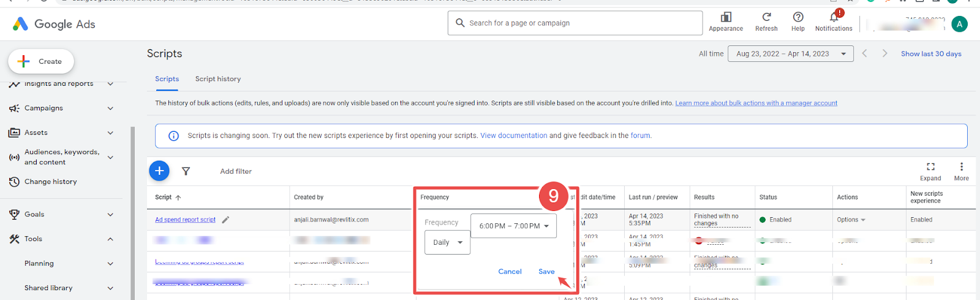This screenshot has height=300, width=980.
Task: Click the Status column header
Action: coord(768,198)
